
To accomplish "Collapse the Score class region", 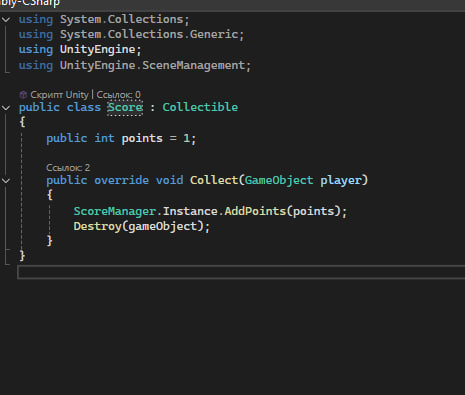I will 6,108.
